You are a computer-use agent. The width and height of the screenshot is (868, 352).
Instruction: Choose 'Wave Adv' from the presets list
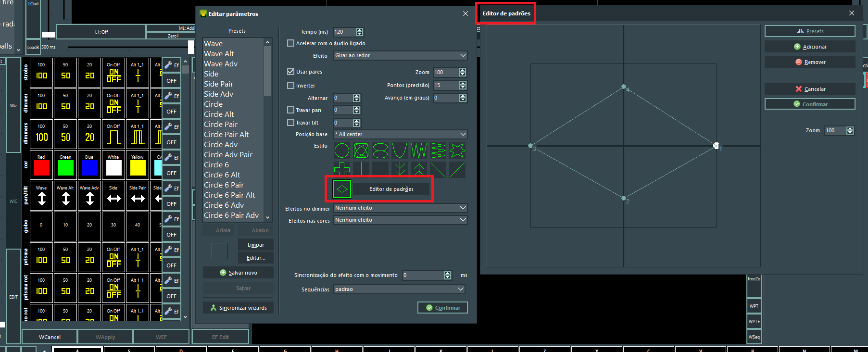coord(221,64)
